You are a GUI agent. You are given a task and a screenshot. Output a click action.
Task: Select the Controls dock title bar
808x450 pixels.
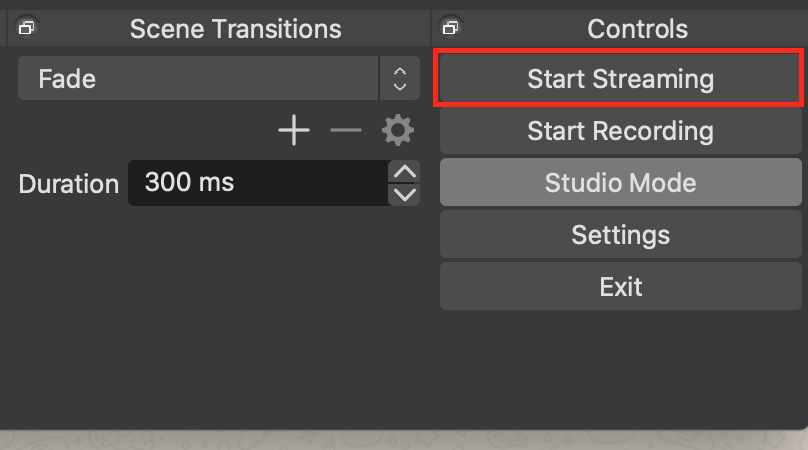coord(620,28)
